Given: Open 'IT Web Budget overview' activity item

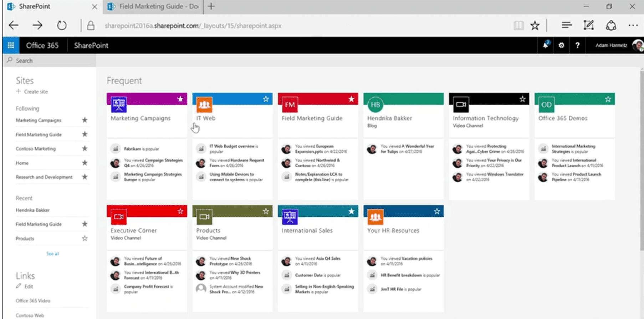Looking at the screenshot, I should pyautogui.click(x=234, y=149).
